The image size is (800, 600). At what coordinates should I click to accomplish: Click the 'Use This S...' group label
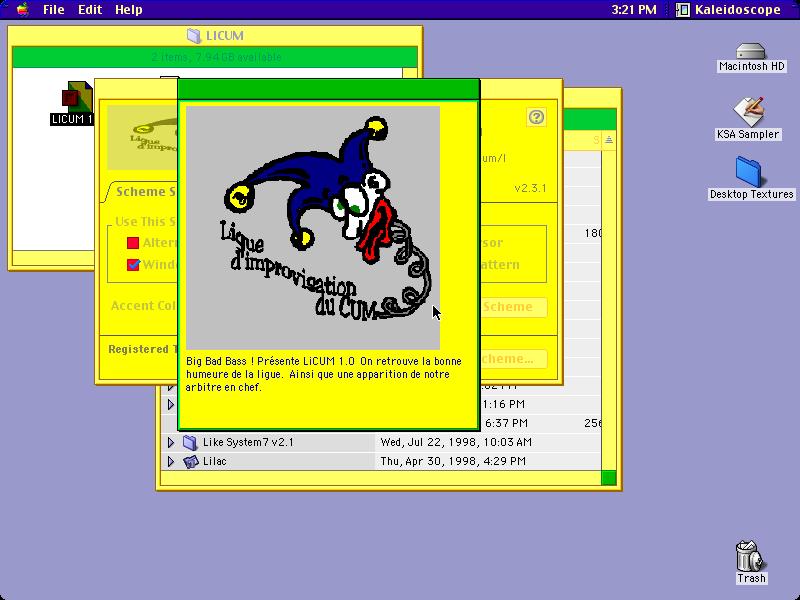coord(145,221)
